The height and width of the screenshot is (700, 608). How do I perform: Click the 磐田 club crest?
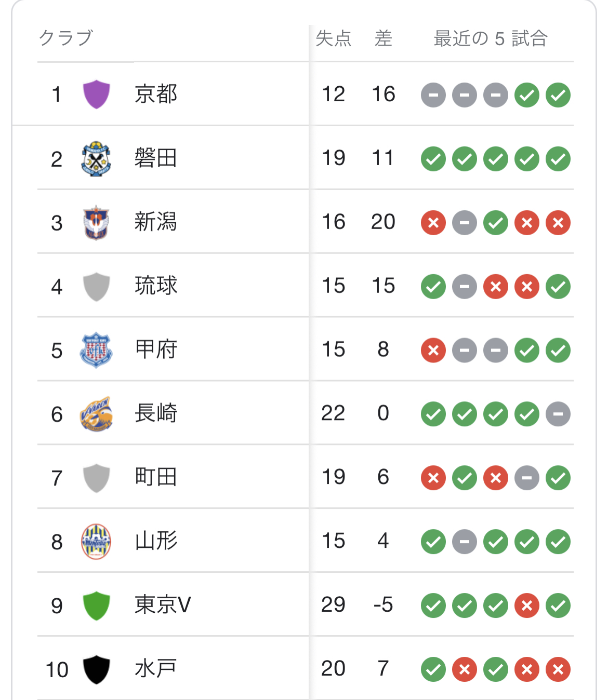96,158
